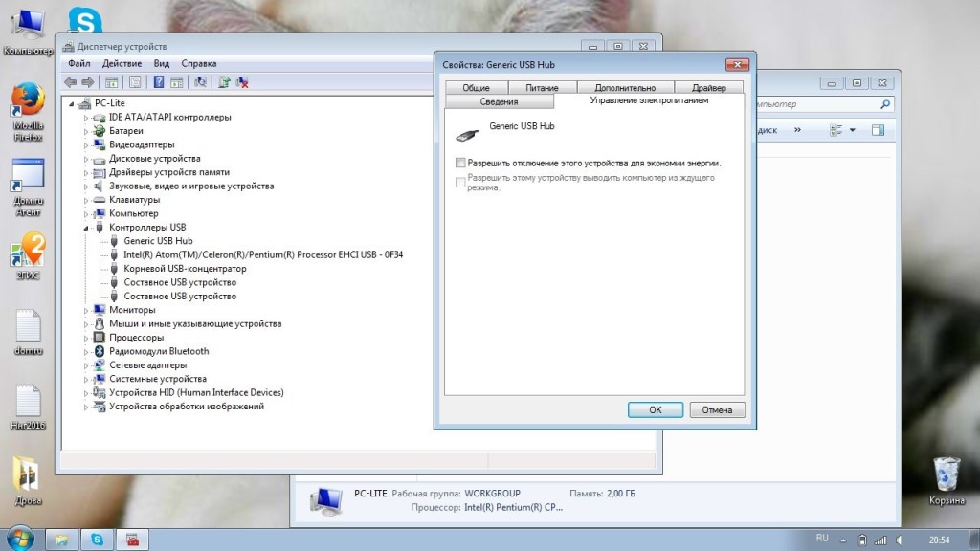Select Устройства обработки изображений item
The image size is (980, 551).
(187, 407)
